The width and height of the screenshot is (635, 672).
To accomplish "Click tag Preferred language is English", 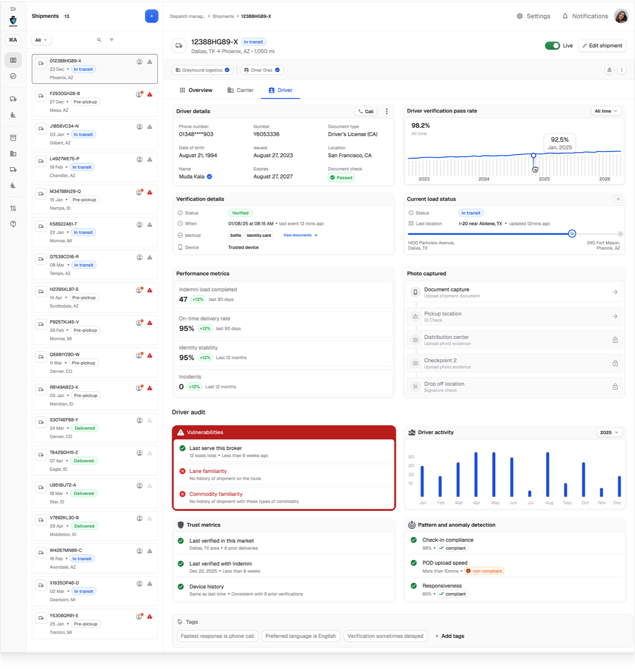I will coord(301,636).
